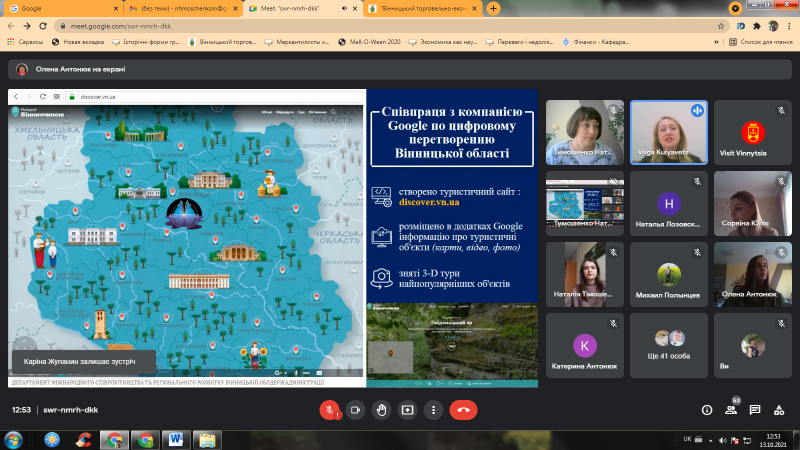Select Михаил Полынцев participant tile
The height and width of the screenshot is (450, 800).
(669, 274)
